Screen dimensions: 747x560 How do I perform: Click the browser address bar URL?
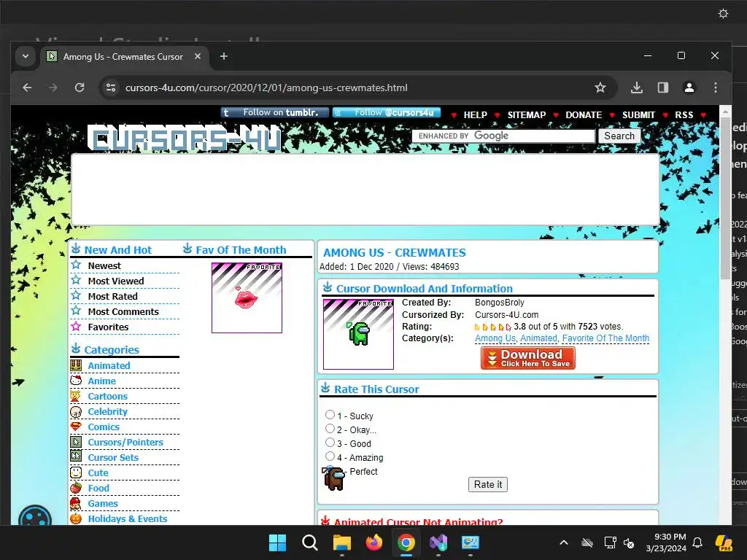(266, 87)
